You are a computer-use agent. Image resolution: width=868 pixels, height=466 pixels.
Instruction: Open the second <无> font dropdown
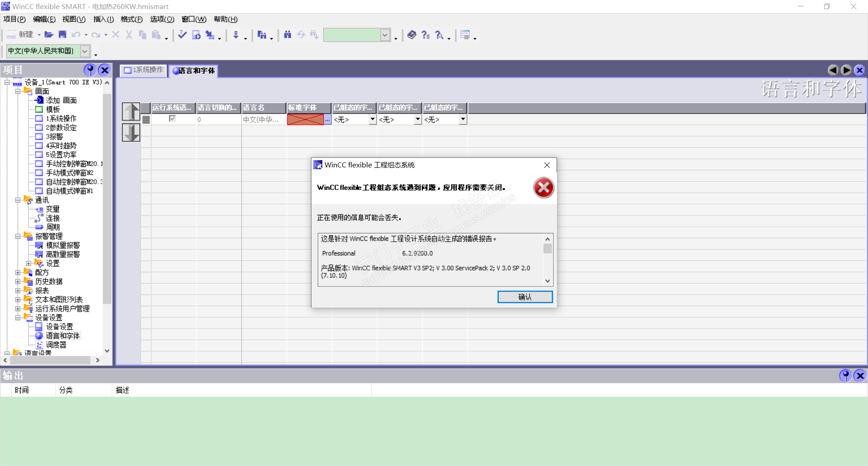(418, 119)
